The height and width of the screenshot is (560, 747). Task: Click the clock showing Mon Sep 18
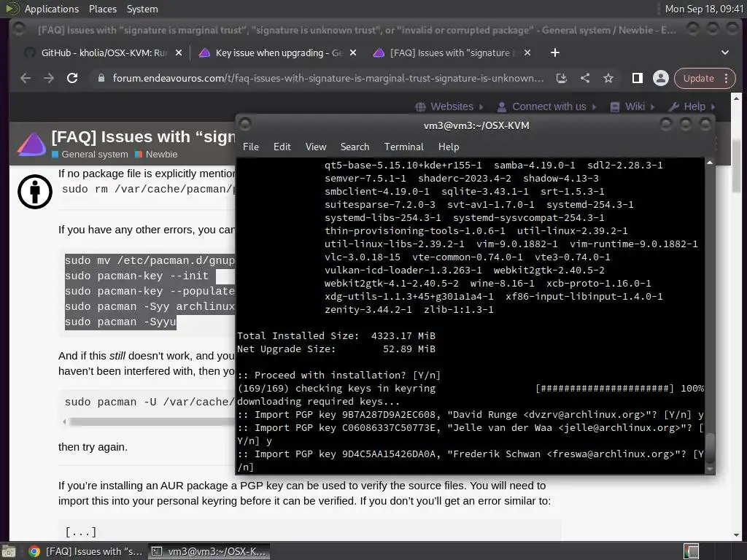click(704, 9)
